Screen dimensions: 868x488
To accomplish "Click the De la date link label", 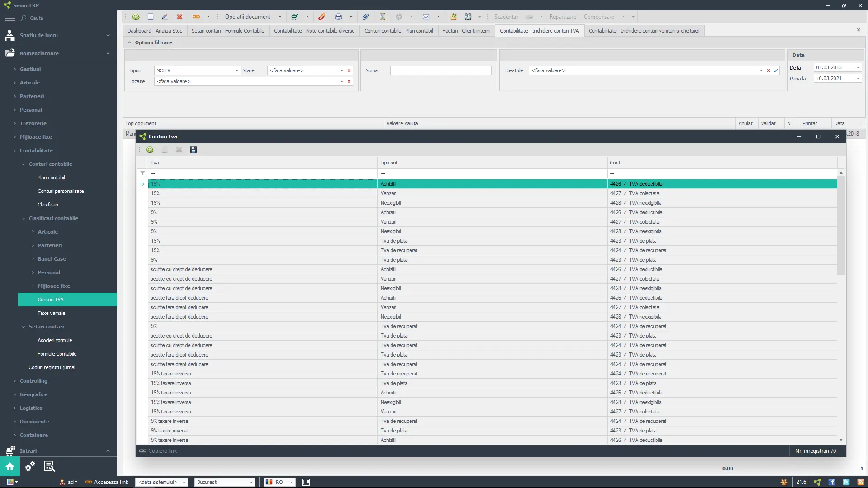I will 795,68.
